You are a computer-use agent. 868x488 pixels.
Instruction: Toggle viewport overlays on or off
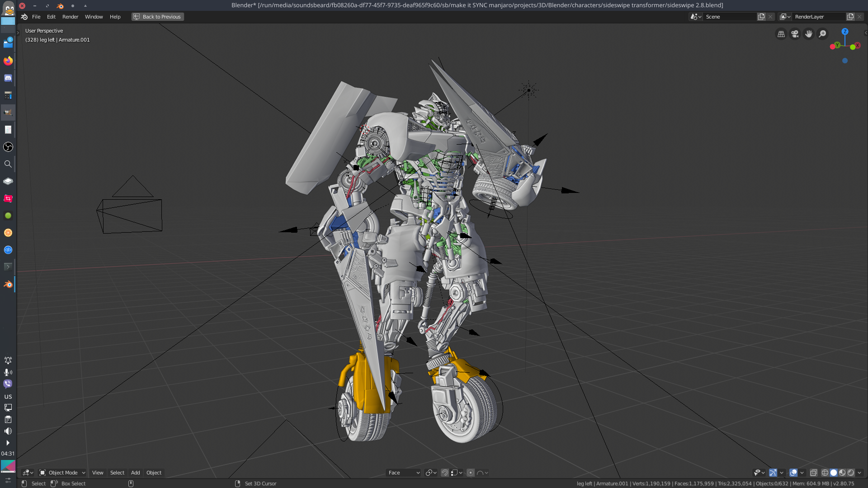(x=793, y=473)
